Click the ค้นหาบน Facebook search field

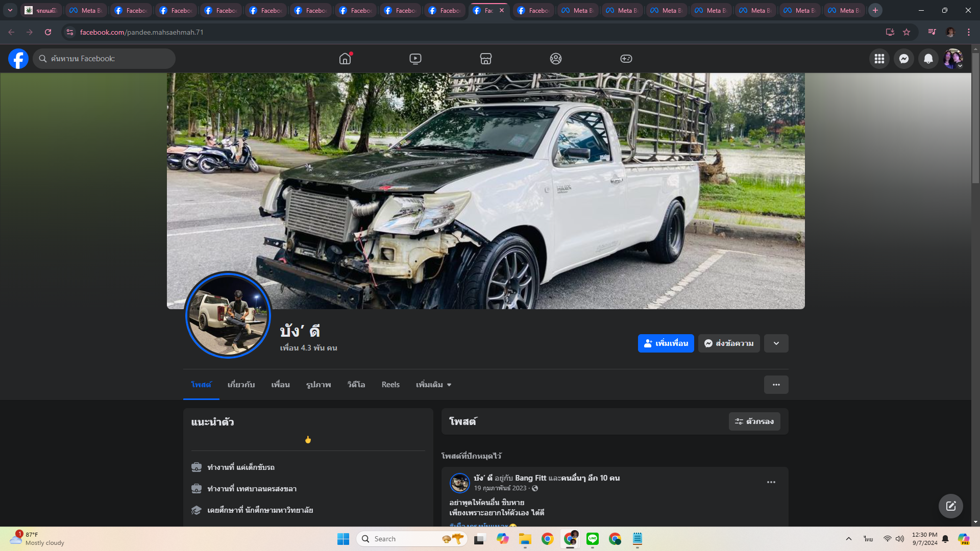(105, 59)
